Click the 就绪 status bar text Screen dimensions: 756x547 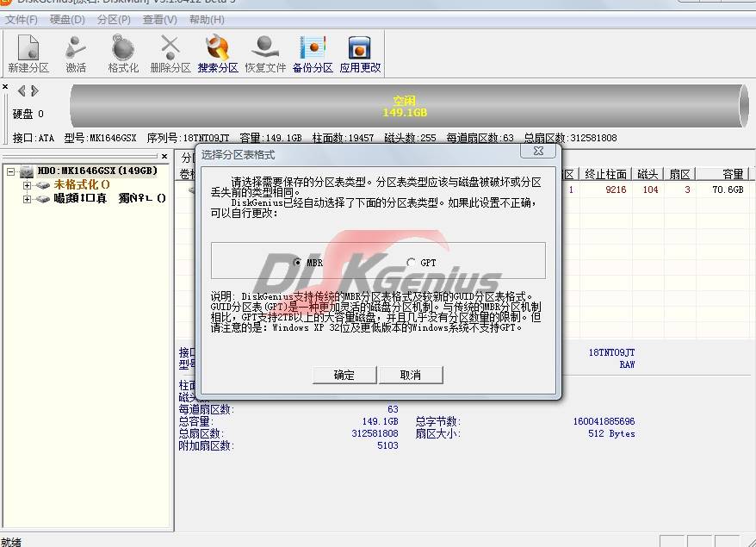coord(10,542)
